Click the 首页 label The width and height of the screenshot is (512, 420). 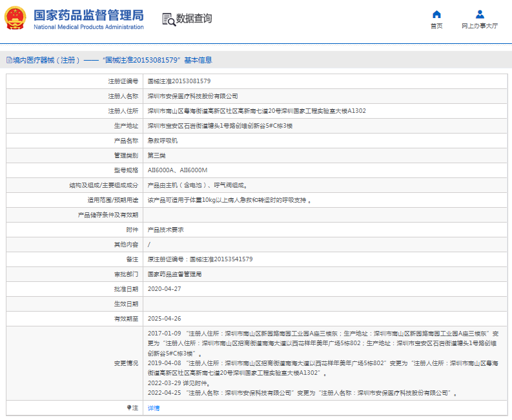point(436,26)
